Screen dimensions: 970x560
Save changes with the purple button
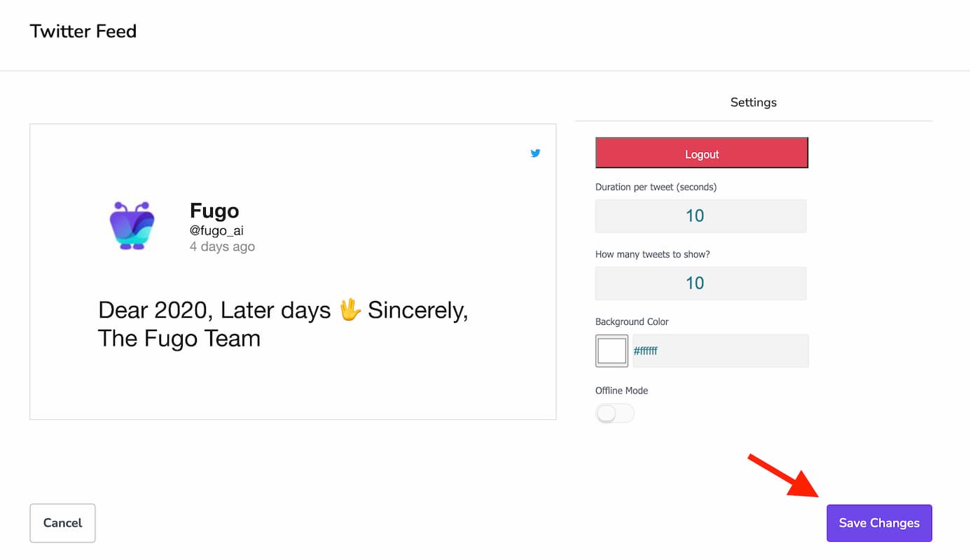(879, 523)
